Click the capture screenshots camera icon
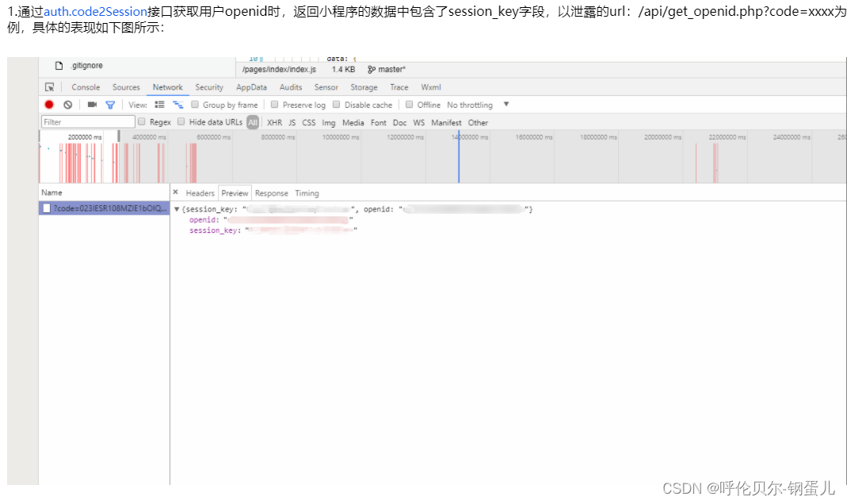Image resolution: width=847 pixels, height=504 pixels. [x=91, y=104]
